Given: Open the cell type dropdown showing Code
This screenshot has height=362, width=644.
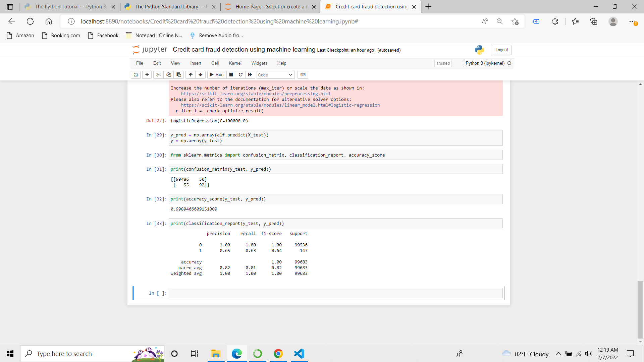Looking at the screenshot, I should (275, 75).
